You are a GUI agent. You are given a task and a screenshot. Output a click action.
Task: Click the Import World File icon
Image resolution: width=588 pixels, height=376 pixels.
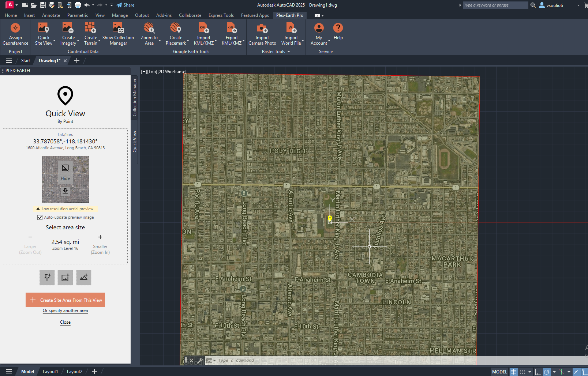coord(291,28)
